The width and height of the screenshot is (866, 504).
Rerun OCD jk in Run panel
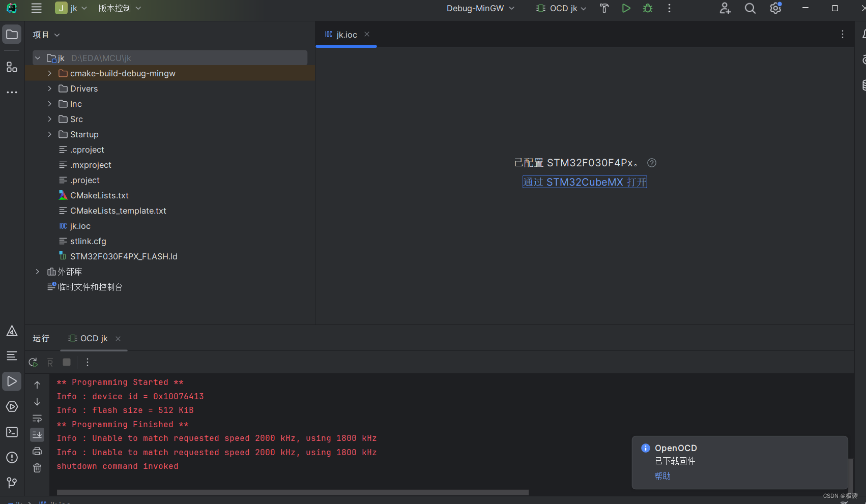(x=33, y=362)
